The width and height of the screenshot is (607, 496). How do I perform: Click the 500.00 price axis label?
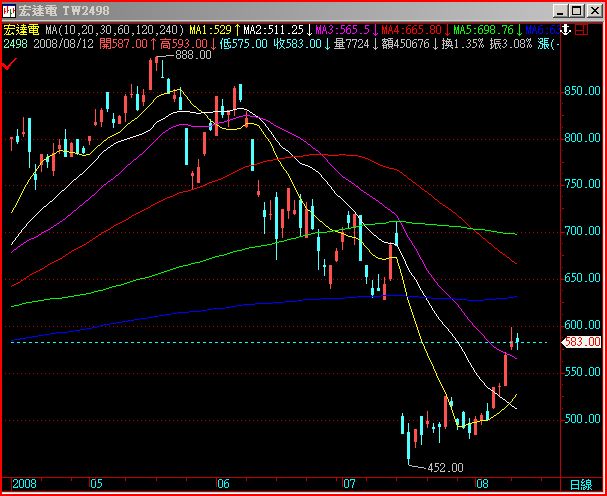(582, 419)
